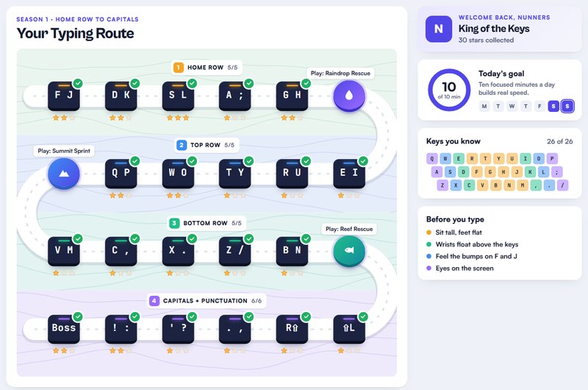This screenshot has width=588, height=390.
Task: Click the G key in Keys you know
Action: [490, 172]
